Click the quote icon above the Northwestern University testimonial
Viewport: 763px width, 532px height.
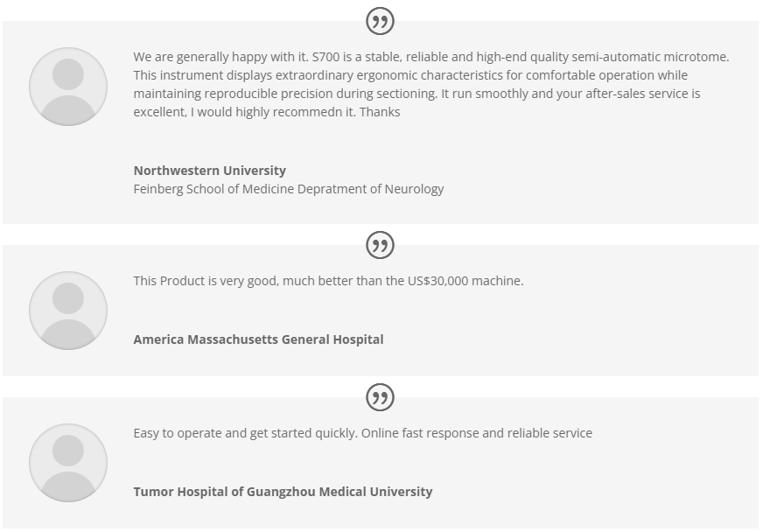coord(380,21)
